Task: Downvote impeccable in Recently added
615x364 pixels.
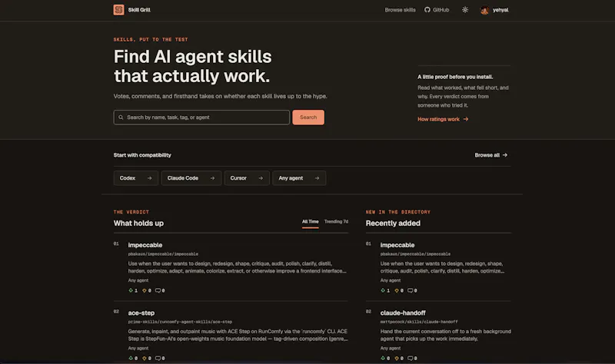Action: pyautogui.click(x=399, y=290)
